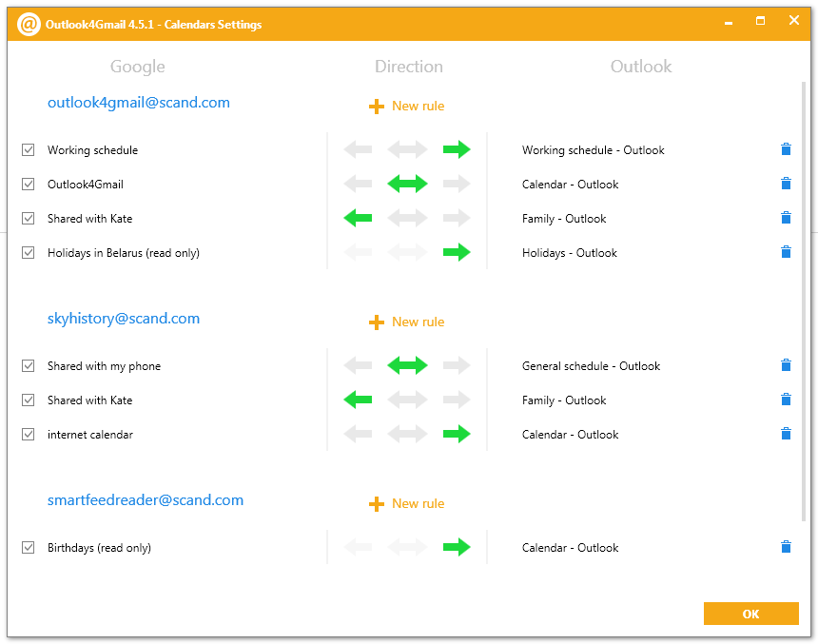
Task: Set Working schedule to two-way sync arrow
Action: tap(407, 149)
